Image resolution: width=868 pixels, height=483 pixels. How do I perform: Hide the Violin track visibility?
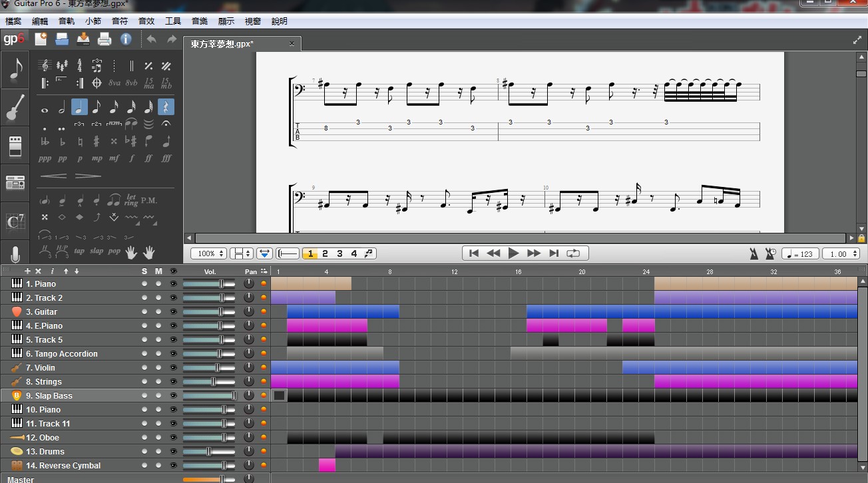tap(174, 368)
